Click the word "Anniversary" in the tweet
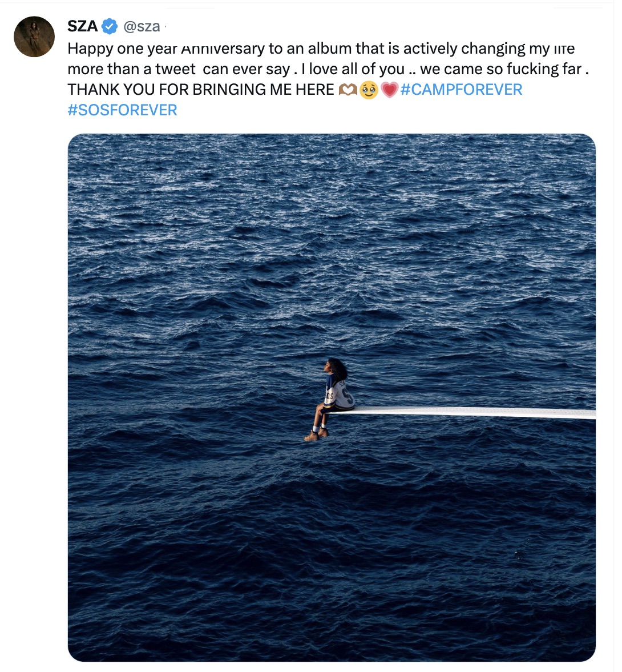The height and width of the screenshot is (672, 622). pos(223,49)
